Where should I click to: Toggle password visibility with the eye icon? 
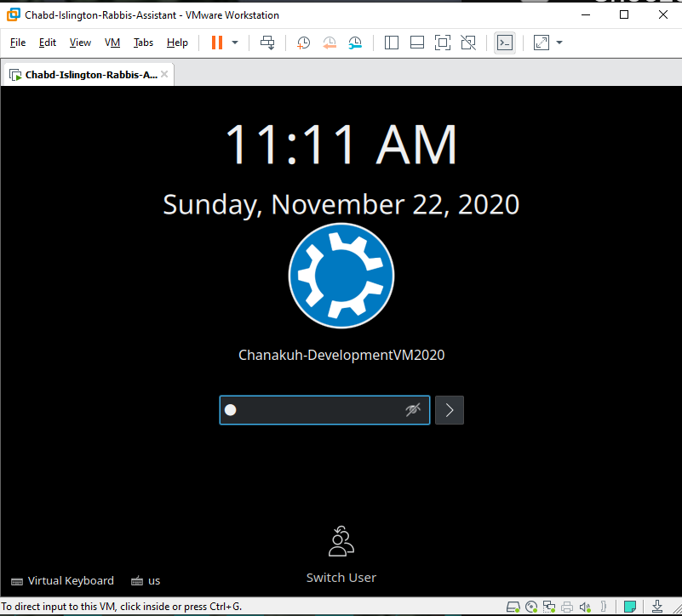coord(413,409)
